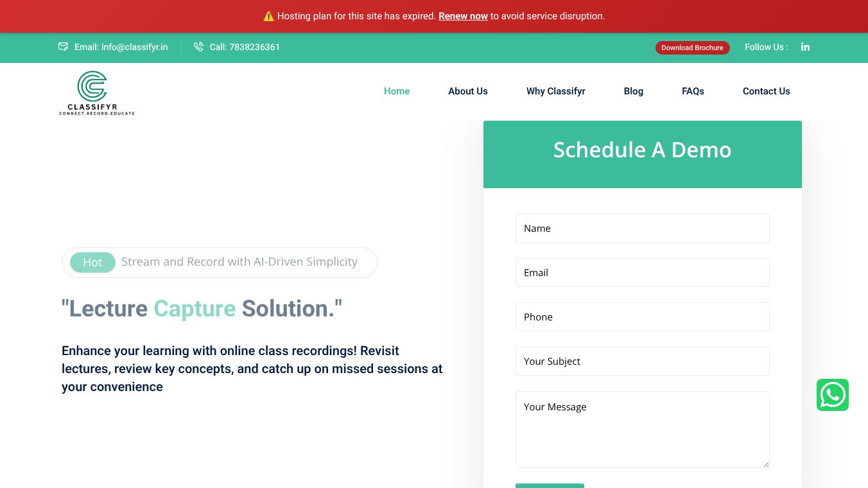Click the Renew now link
The width and height of the screenshot is (868, 488).
pos(463,16)
